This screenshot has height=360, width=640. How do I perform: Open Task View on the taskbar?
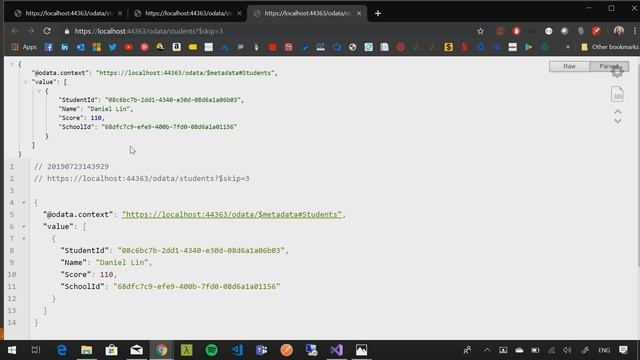click(x=36, y=350)
